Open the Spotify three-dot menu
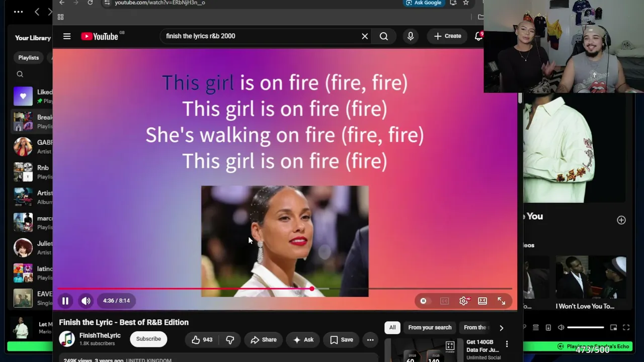Screen dimensions: 644x362 point(19,12)
